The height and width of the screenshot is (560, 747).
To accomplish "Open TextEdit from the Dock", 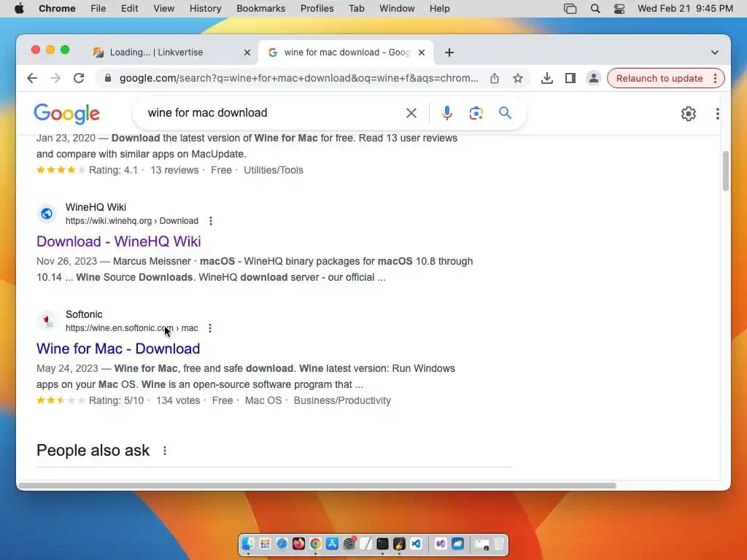I will pyautogui.click(x=366, y=543).
